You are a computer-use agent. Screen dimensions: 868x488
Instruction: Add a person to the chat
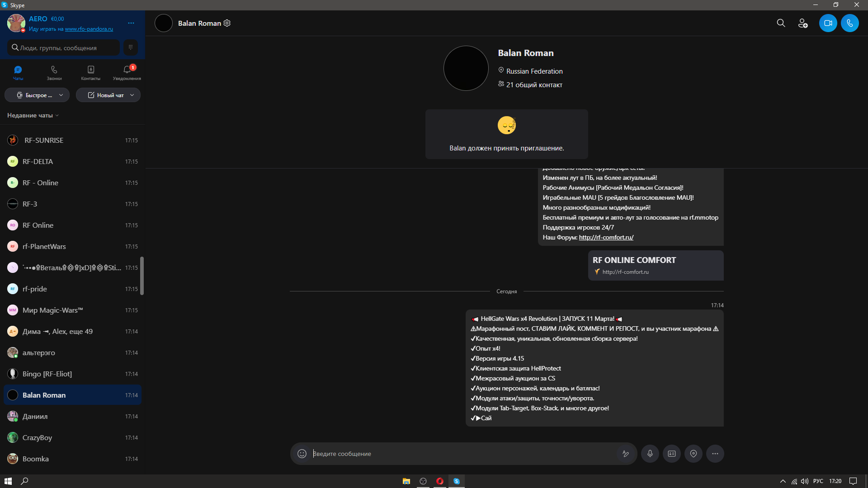803,23
